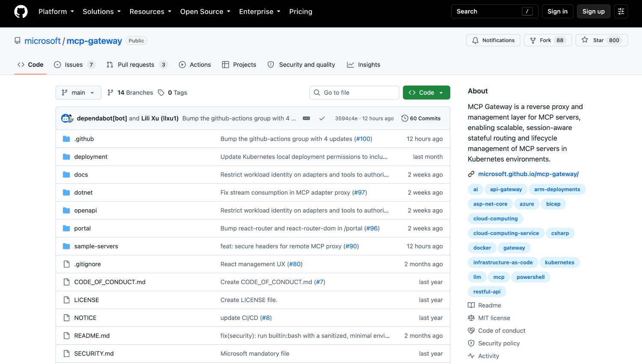The height and width of the screenshot is (364, 642).
Task: Switch to the Pull requests tab
Action: click(x=137, y=65)
